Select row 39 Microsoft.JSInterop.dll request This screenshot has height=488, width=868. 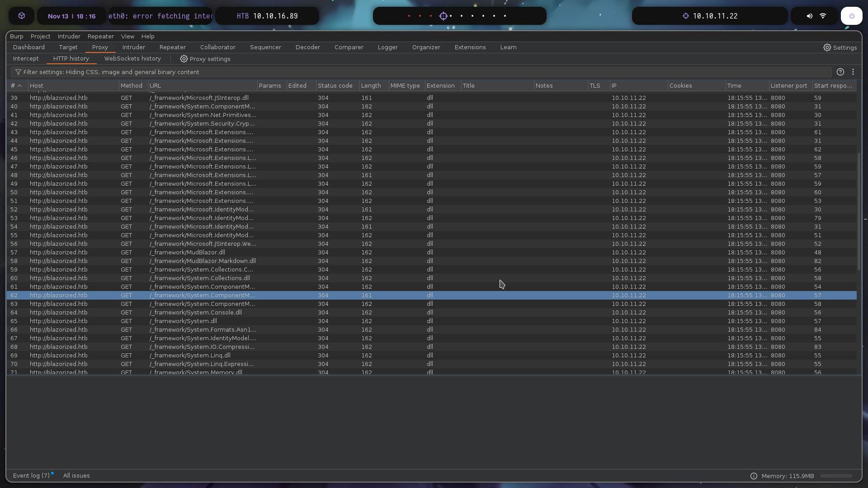(x=431, y=98)
